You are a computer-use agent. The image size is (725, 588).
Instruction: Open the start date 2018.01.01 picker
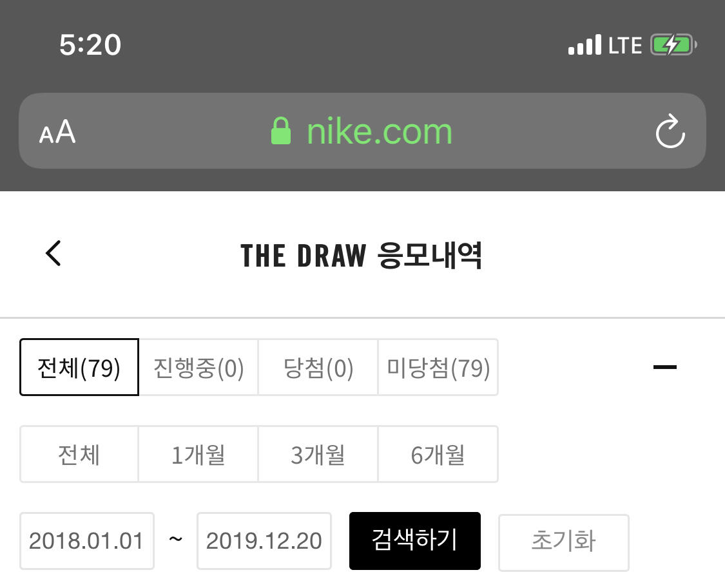point(87,541)
